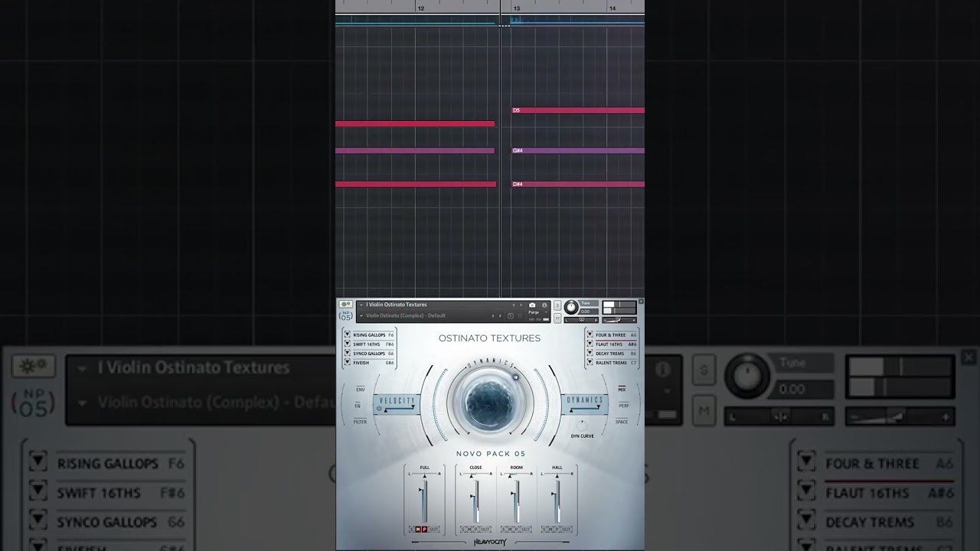Viewport: 980px width, 551px height.
Task: Click the Velocity range slider
Action: point(400,409)
